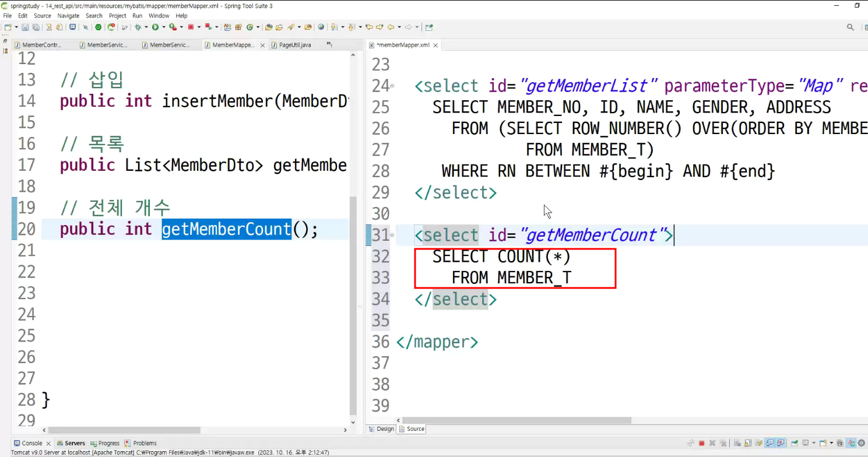
Task: Open the Project menu
Action: pyautogui.click(x=118, y=16)
